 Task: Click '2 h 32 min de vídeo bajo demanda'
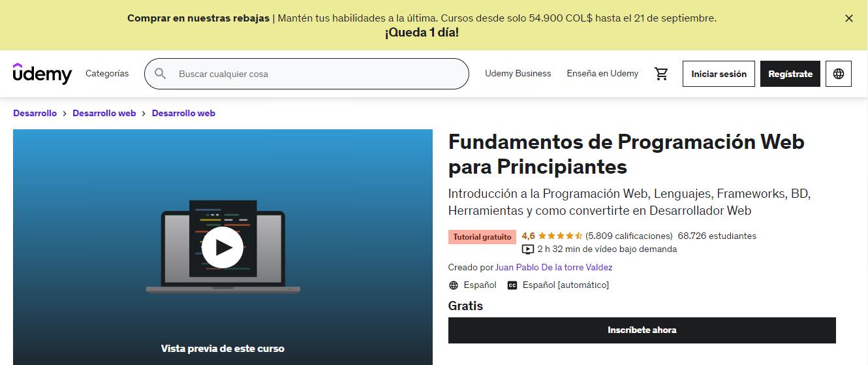pos(607,249)
